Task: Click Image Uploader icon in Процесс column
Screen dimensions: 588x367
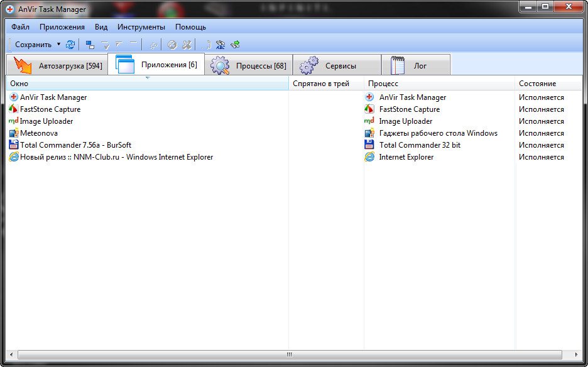Action: [x=369, y=121]
